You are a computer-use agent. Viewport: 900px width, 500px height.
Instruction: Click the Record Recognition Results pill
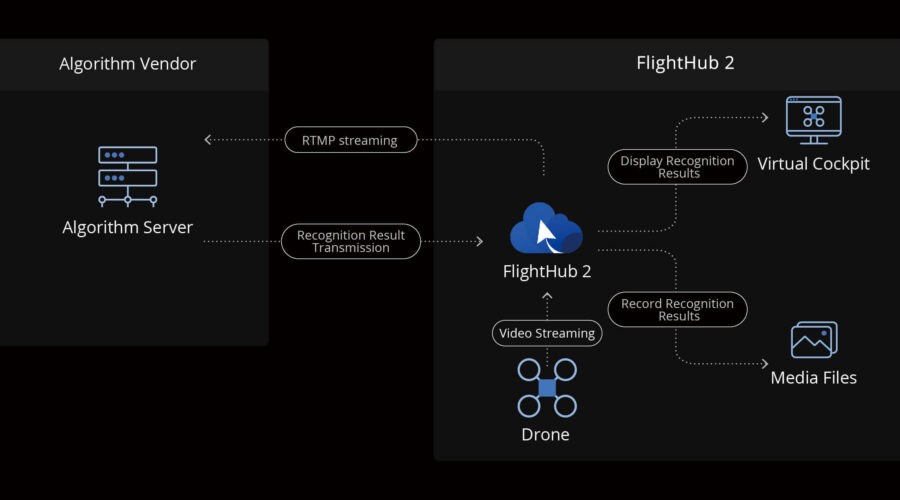677,310
